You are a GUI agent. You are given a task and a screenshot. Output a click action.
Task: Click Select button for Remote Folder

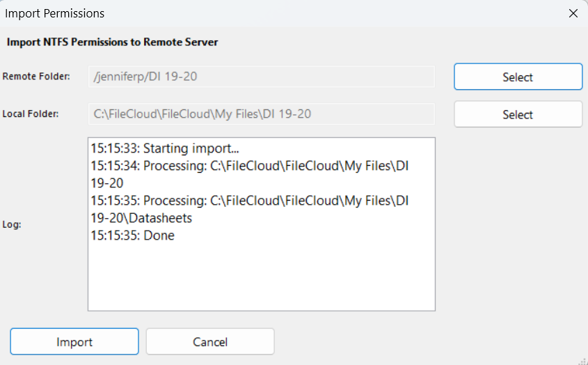click(x=518, y=77)
